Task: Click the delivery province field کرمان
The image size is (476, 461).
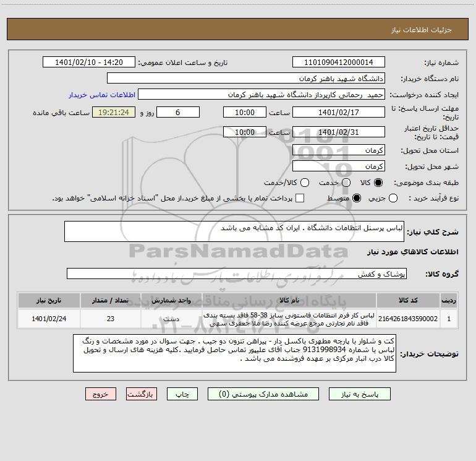Action: [x=339, y=150]
